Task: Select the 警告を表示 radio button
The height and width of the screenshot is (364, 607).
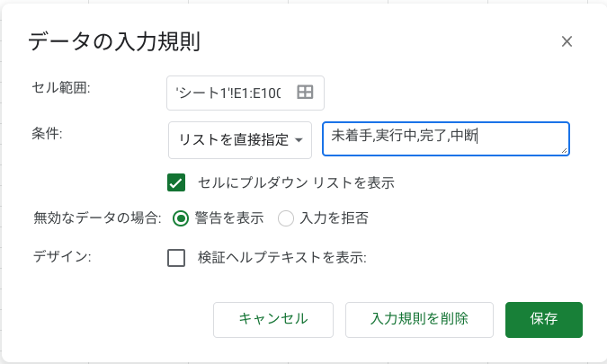Action: click(x=181, y=218)
